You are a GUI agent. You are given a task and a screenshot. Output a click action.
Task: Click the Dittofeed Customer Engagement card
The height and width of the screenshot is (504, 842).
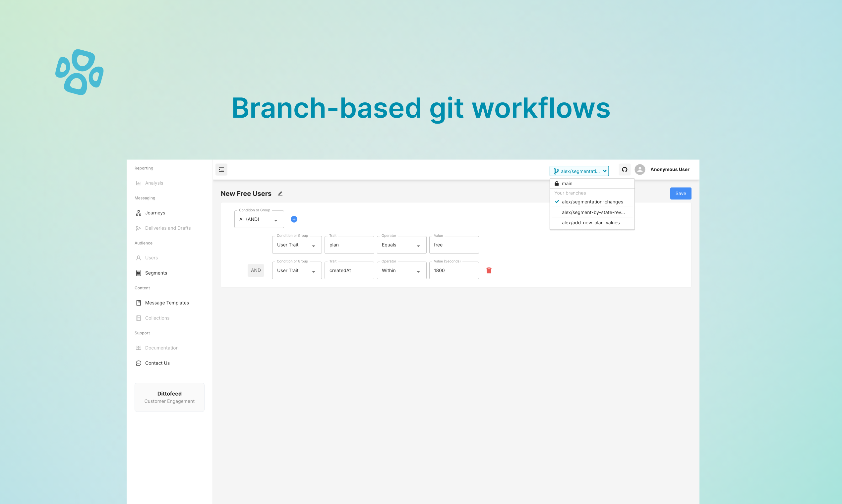point(169,397)
